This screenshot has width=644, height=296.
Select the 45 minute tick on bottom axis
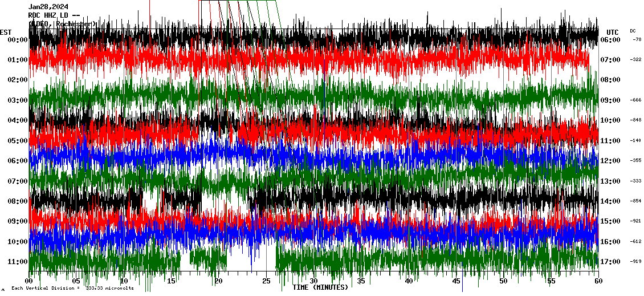456,281
